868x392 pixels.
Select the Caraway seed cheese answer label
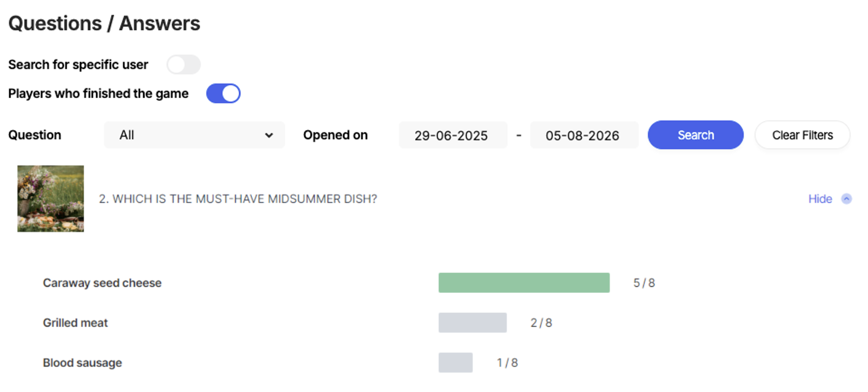tap(102, 283)
